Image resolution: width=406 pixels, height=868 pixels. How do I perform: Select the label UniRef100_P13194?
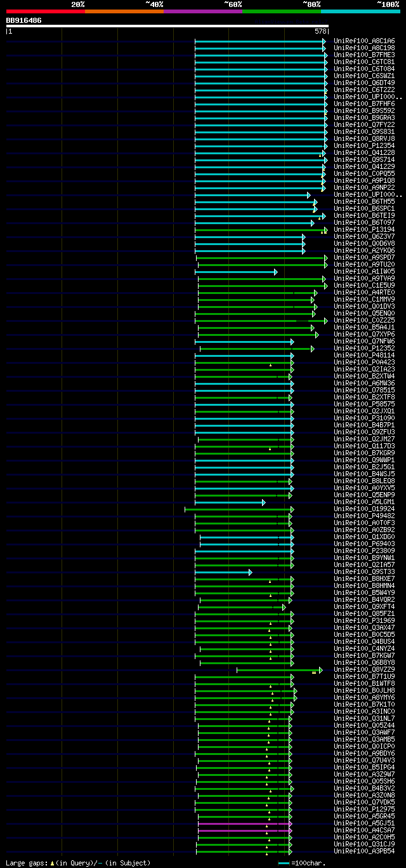364,229
